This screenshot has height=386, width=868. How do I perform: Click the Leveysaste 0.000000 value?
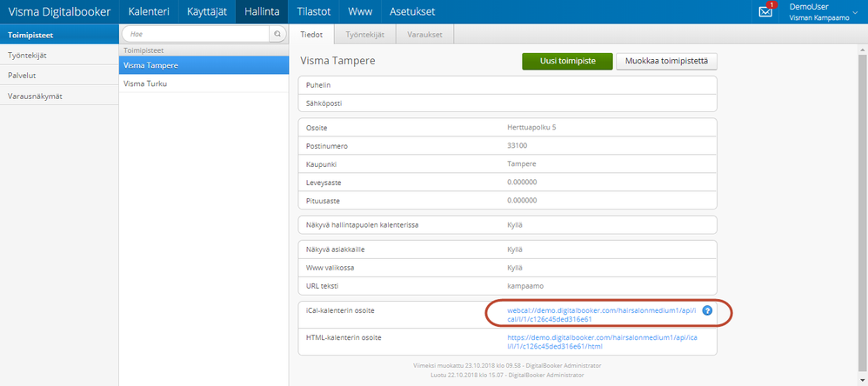click(522, 182)
